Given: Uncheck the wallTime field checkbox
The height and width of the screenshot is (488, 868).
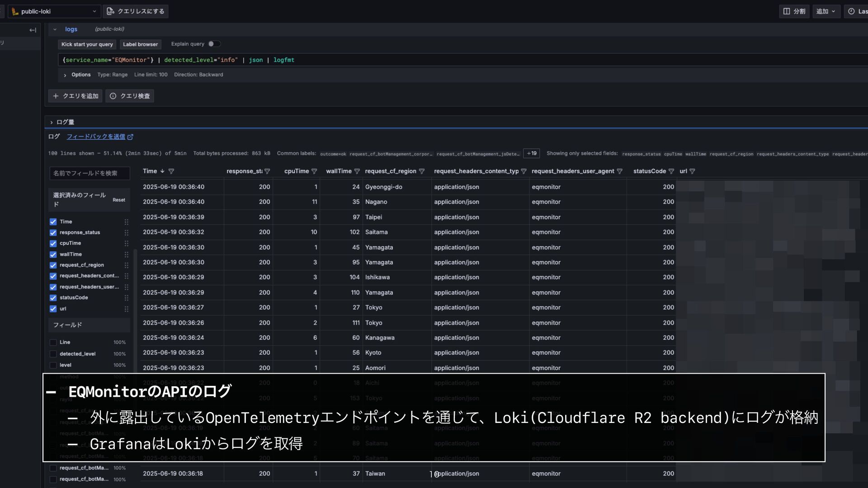Looking at the screenshot, I should tap(53, 254).
